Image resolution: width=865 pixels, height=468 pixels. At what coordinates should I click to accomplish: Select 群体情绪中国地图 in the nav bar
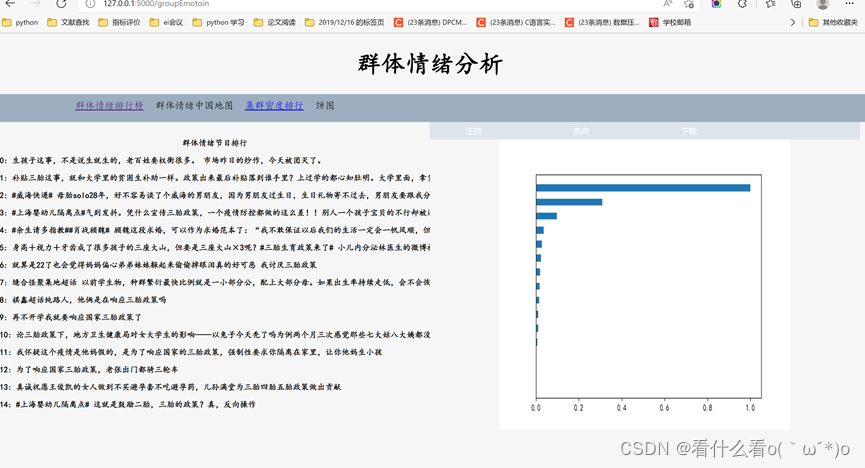(x=194, y=105)
